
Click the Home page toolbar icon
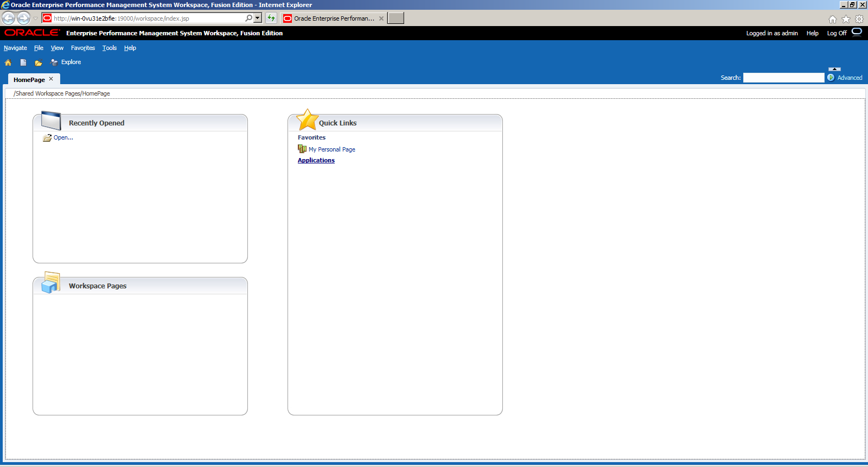click(x=8, y=62)
